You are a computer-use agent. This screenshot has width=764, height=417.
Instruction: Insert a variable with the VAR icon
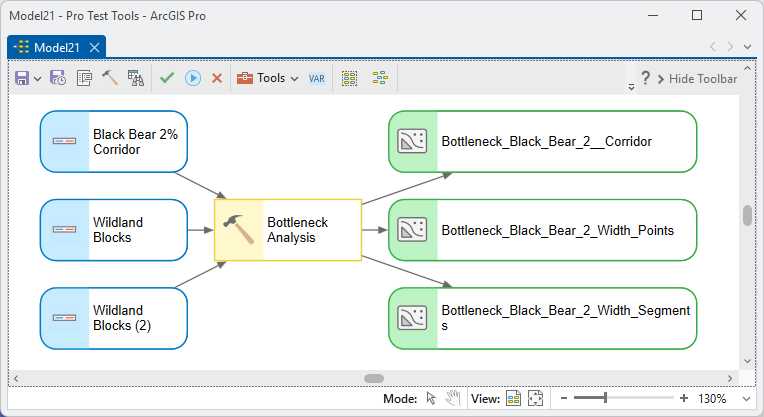coord(317,78)
